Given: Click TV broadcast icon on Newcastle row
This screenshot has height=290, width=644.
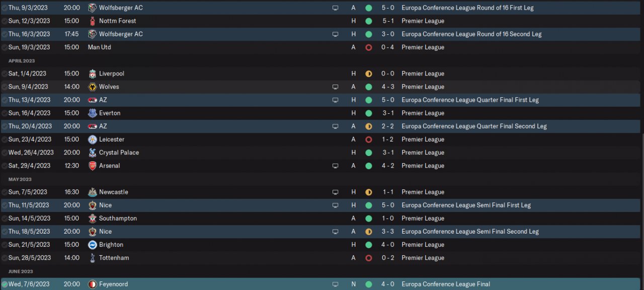Looking at the screenshot, I should click(335, 192).
